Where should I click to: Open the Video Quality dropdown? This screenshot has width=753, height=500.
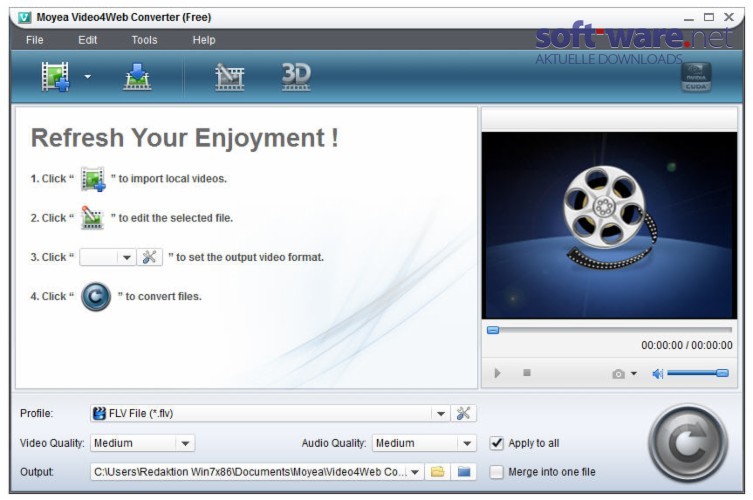(x=143, y=443)
